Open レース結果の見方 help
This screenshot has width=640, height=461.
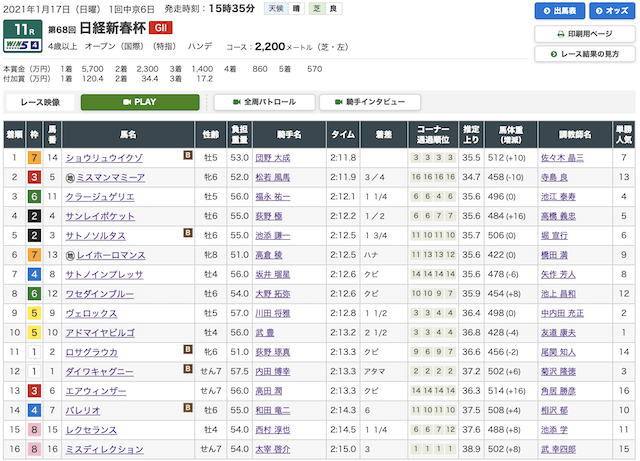tap(585, 54)
